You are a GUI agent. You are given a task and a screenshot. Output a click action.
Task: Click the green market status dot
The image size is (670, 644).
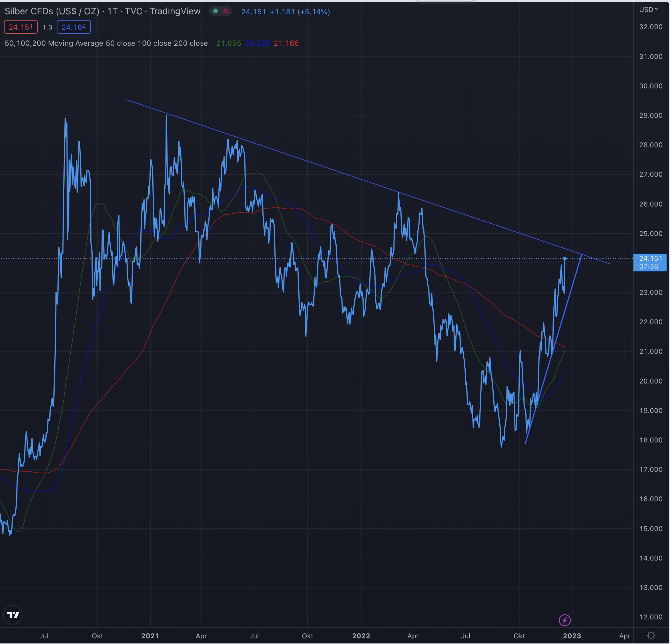pyautogui.click(x=215, y=11)
